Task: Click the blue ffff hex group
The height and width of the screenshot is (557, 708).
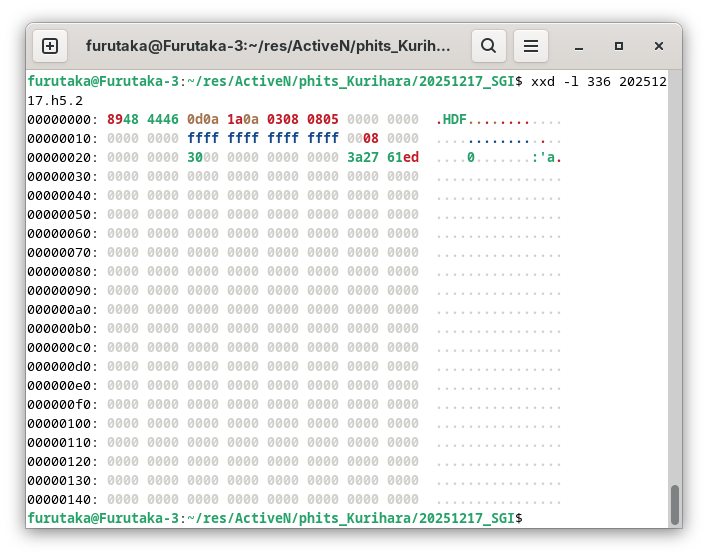Action: click(203, 138)
